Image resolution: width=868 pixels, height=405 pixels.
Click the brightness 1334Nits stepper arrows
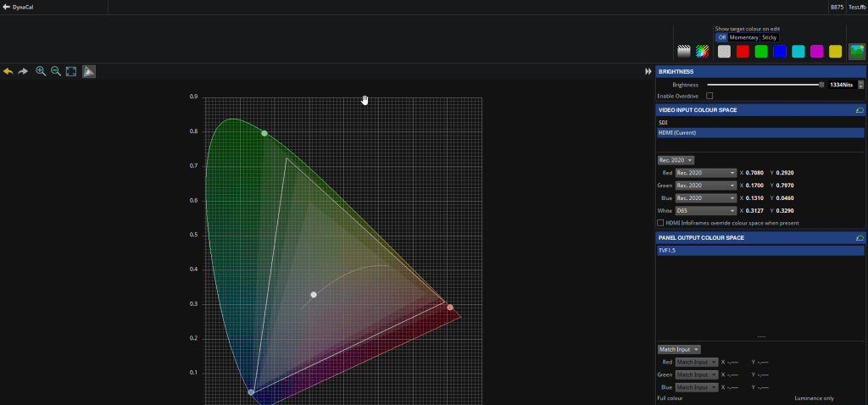(861, 85)
